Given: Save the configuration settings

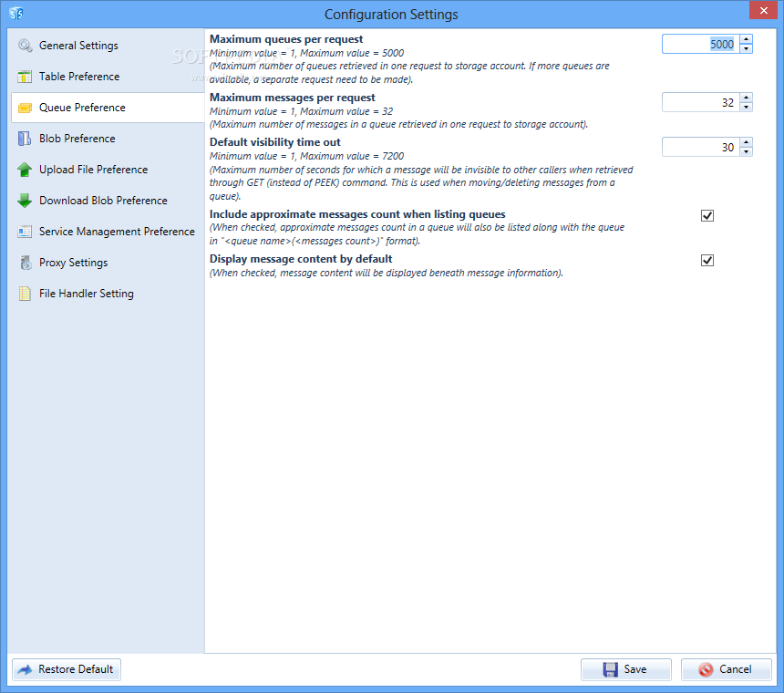Looking at the screenshot, I should (x=626, y=669).
